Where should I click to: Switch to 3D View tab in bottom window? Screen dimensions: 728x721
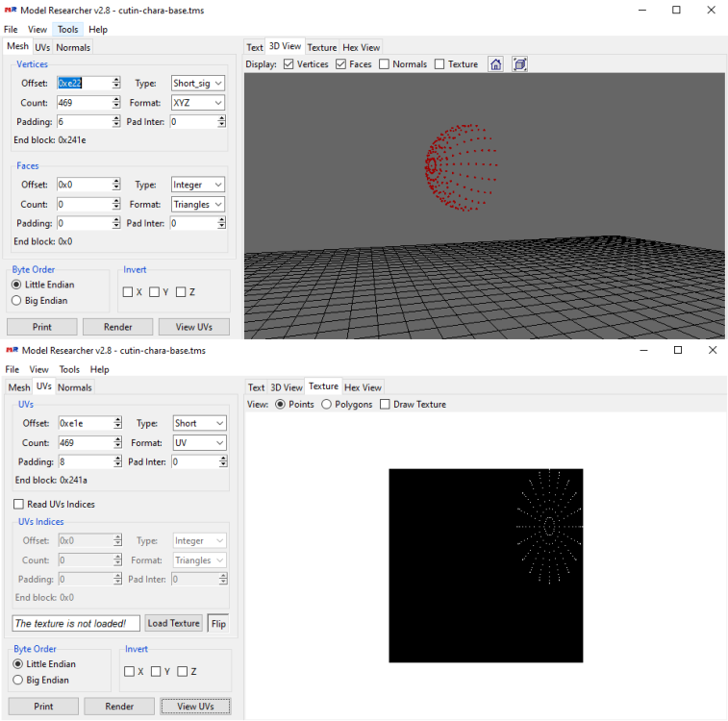(286, 387)
